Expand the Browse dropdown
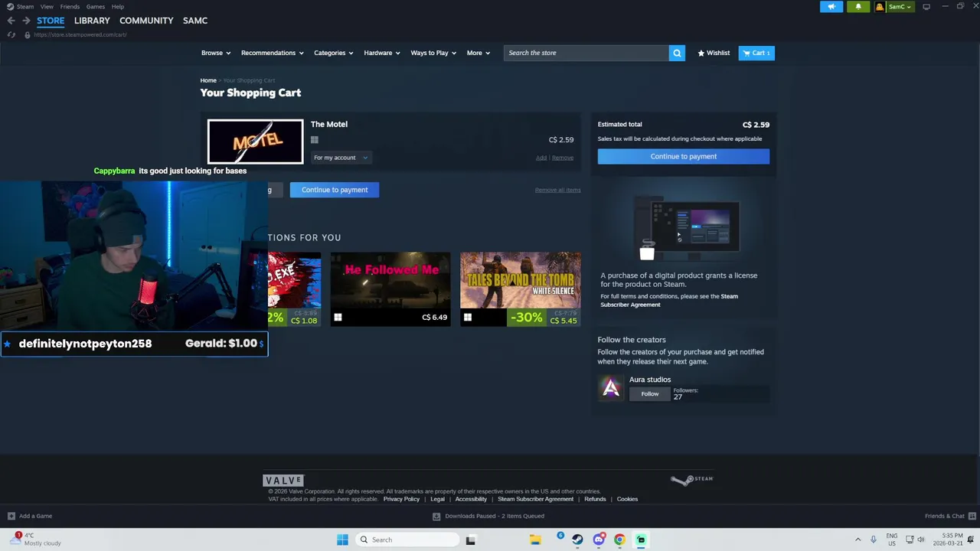Image resolution: width=980 pixels, height=551 pixels. (216, 53)
